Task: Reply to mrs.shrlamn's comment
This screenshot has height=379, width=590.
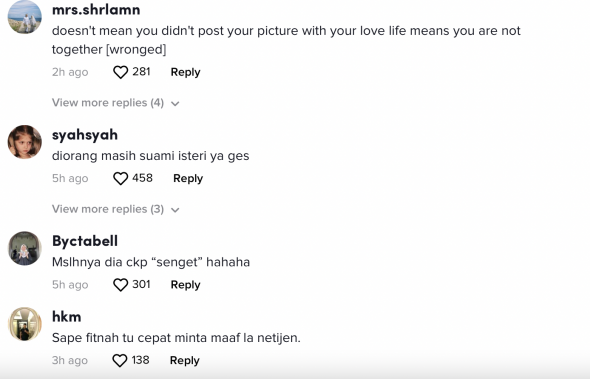Action: 185,72
